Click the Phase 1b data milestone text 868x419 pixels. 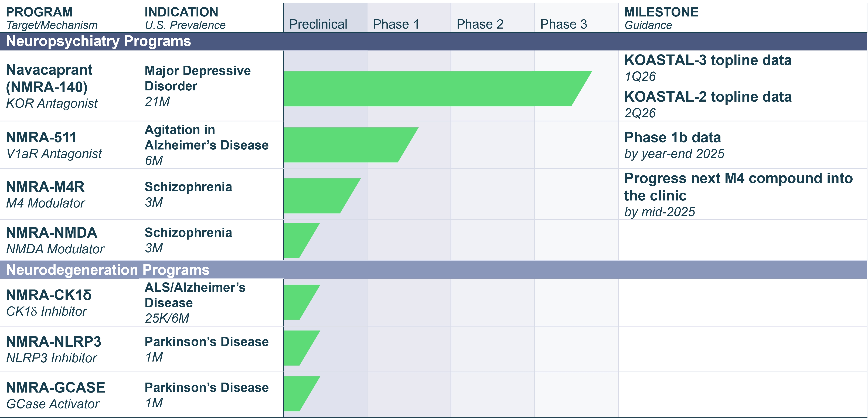672,137
